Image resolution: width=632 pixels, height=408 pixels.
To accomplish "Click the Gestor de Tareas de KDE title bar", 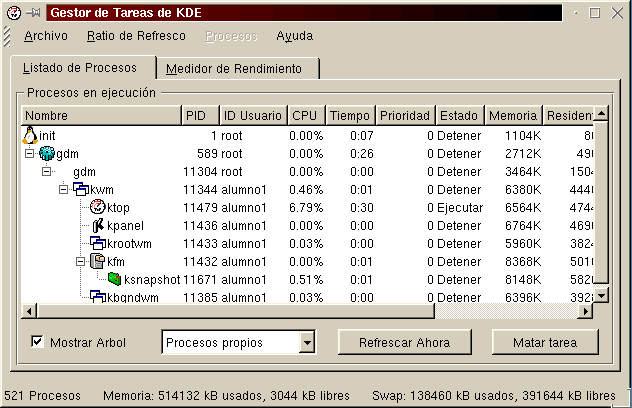I will tap(304, 13).
